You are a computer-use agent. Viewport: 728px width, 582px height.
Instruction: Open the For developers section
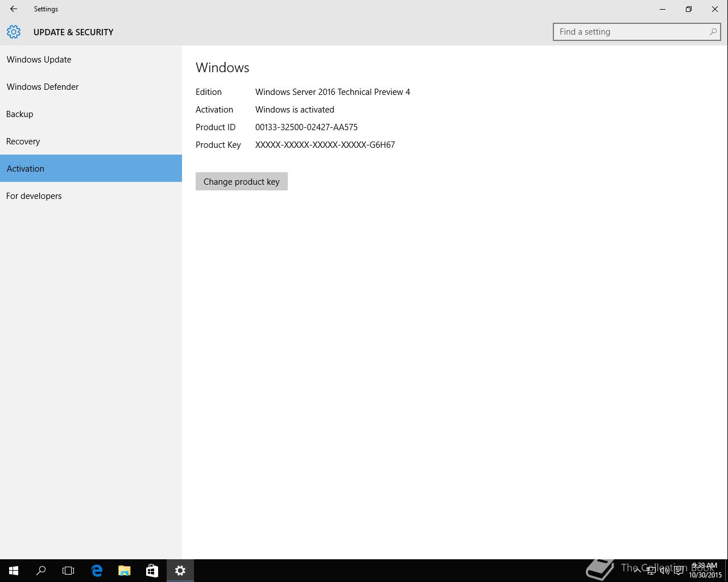[91, 196]
